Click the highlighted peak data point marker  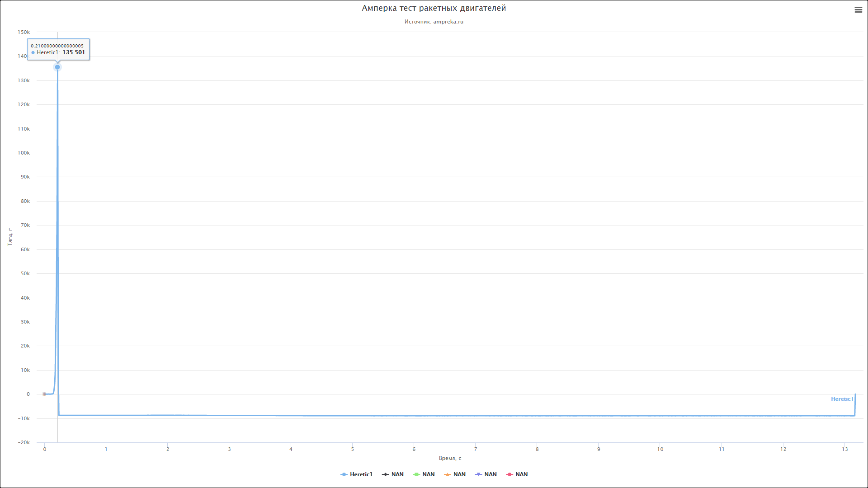[57, 67]
